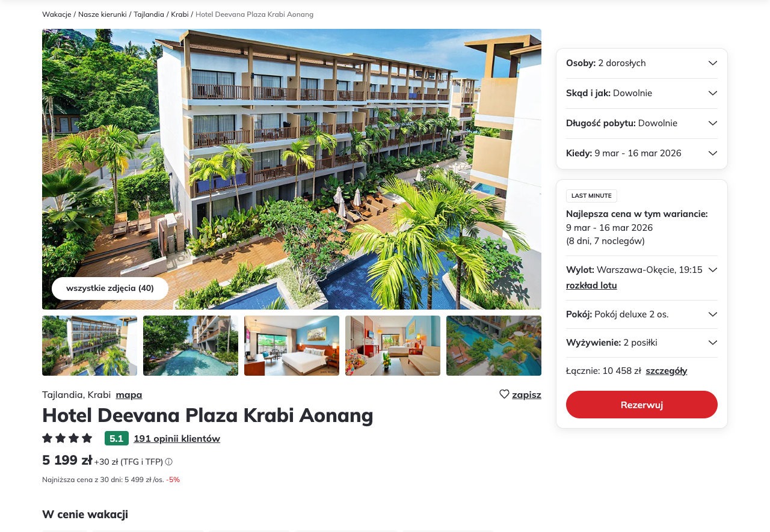770x532 pixels.
Task: Open the Wyżywienie 2 posiłki dropdown
Action: tap(642, 343)
